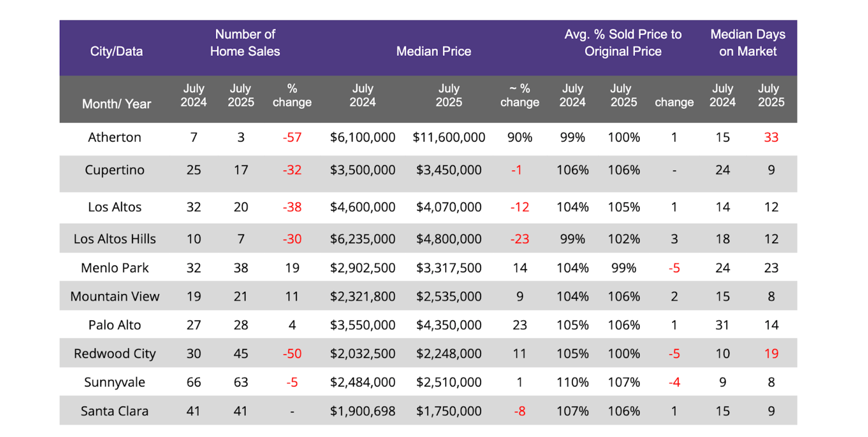Select the Cupertino city name
The height and width of the screenshot is (437, 868).
point(114,170)
